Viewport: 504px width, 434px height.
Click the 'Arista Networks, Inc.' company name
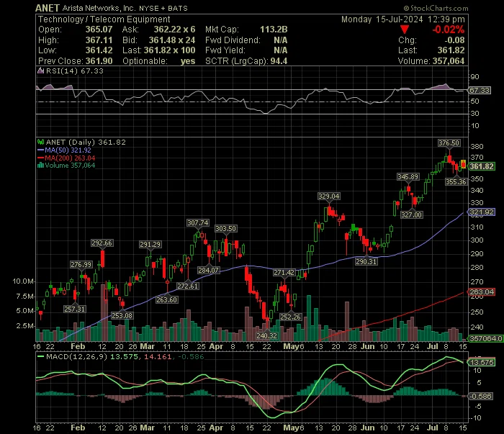coord(99,8)
